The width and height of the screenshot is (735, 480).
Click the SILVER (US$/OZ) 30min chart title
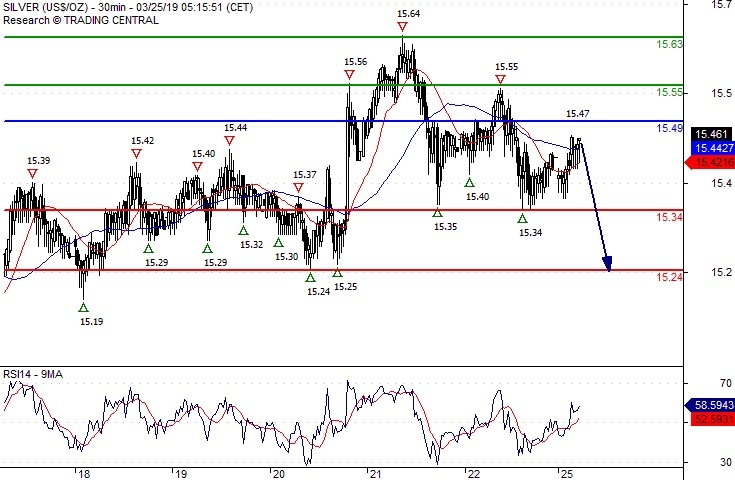(128, 8)
